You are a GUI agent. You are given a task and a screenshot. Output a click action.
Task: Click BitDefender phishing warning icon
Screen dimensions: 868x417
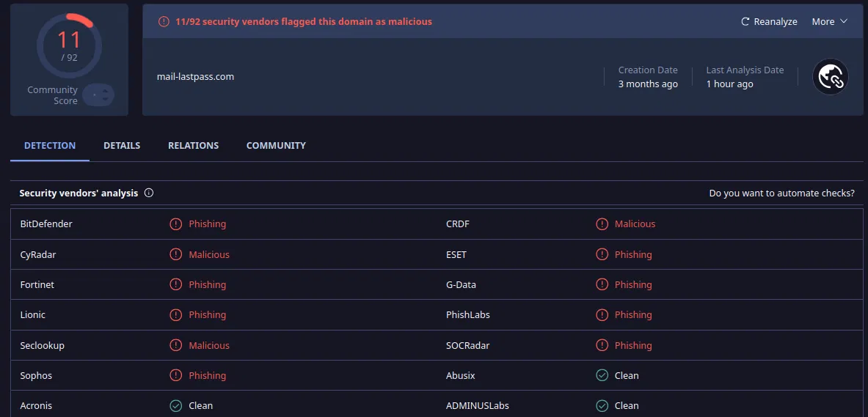pos(175,224)
